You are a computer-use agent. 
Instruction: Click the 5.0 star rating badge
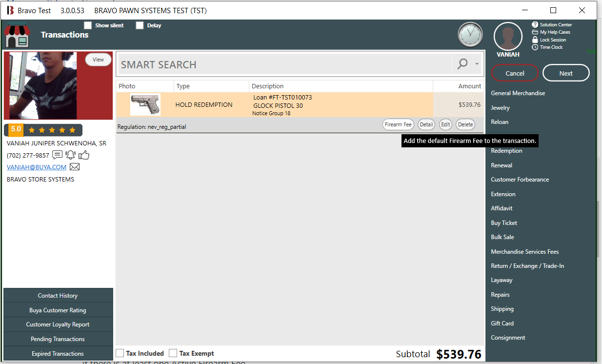coord(16,130)
